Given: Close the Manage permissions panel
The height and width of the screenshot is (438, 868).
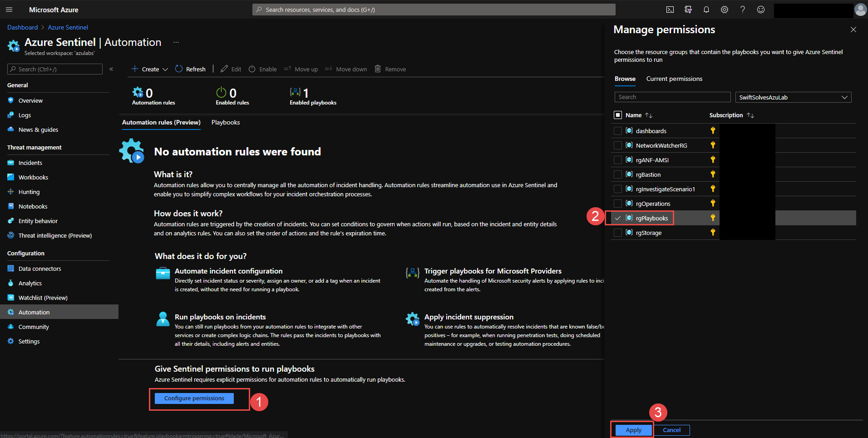Looking at the screenshot, I should [853, 30].
